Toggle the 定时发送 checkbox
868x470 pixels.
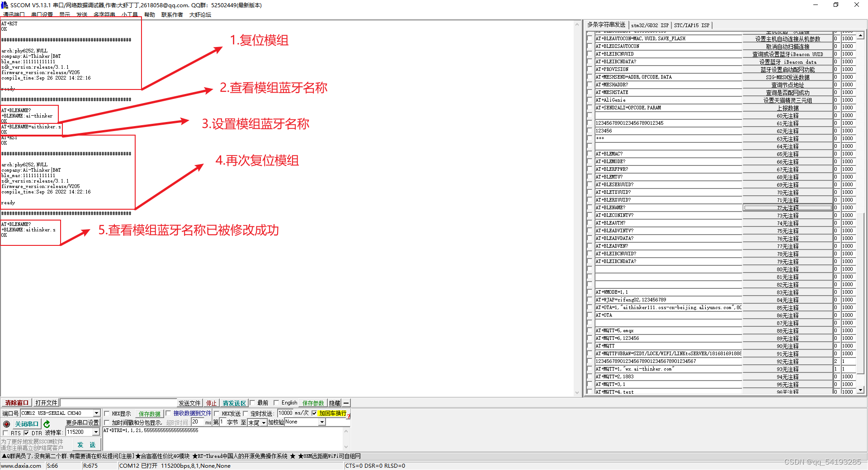click(245, 414)
